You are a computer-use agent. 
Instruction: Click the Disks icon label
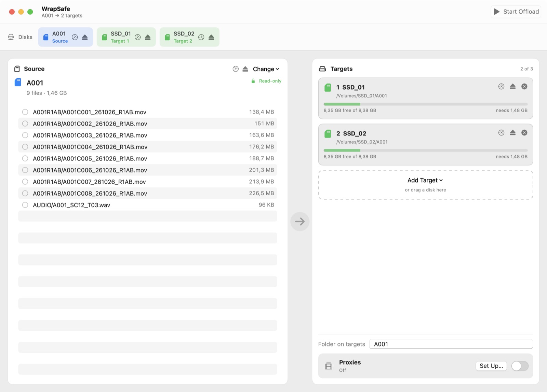point(20,37)
